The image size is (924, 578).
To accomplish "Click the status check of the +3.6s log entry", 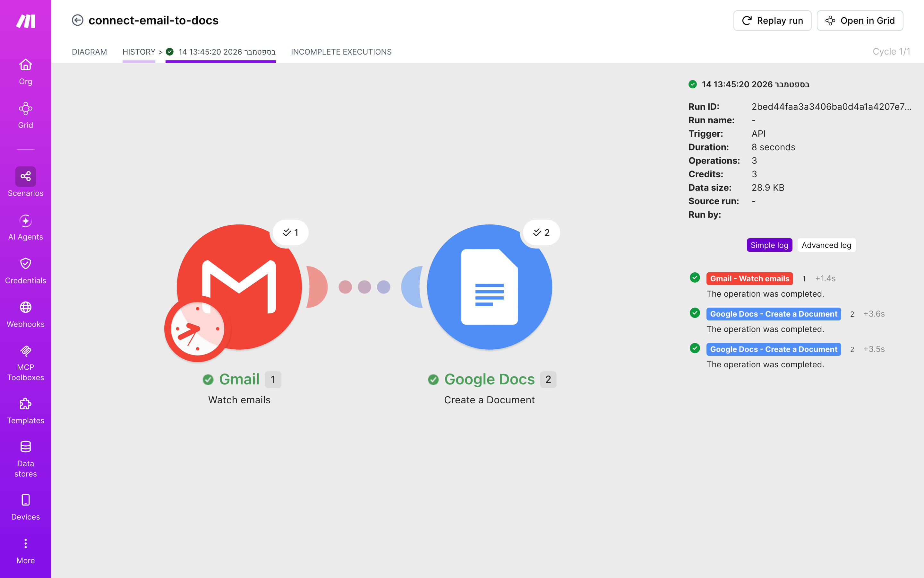I will tap(695, 313).
